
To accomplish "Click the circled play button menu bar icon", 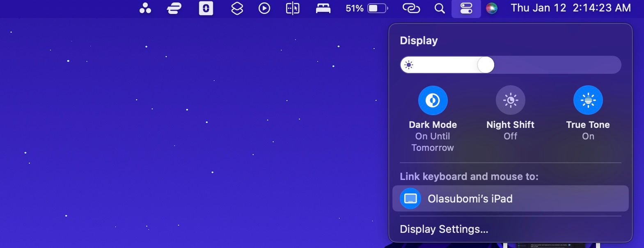I will 264,8.
